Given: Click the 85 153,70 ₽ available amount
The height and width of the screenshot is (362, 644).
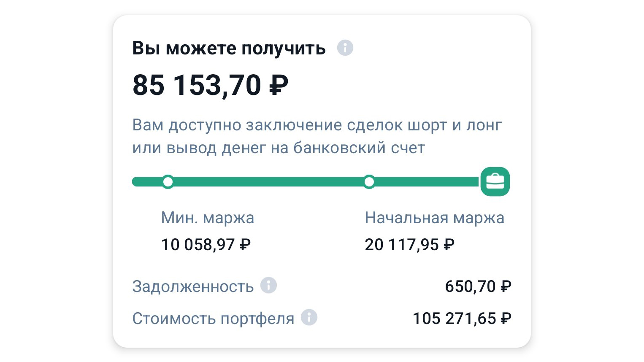Looking at the screenshot, I should click(x=210, y=85).
